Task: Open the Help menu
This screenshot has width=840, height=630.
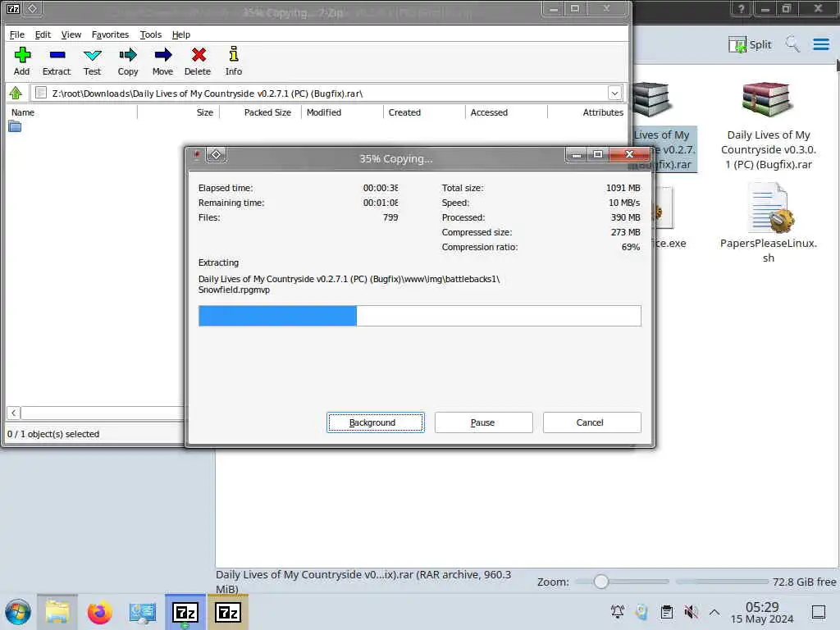Action: (181, 34)
